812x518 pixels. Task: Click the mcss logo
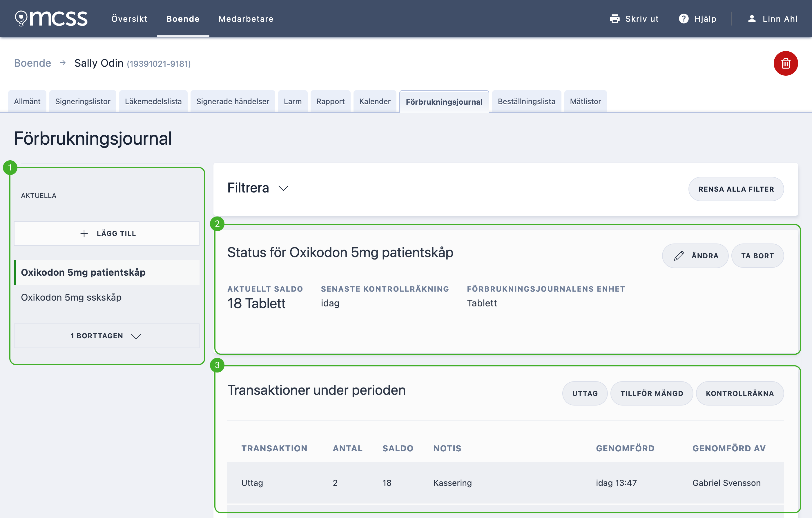click(x=51, y=19)
